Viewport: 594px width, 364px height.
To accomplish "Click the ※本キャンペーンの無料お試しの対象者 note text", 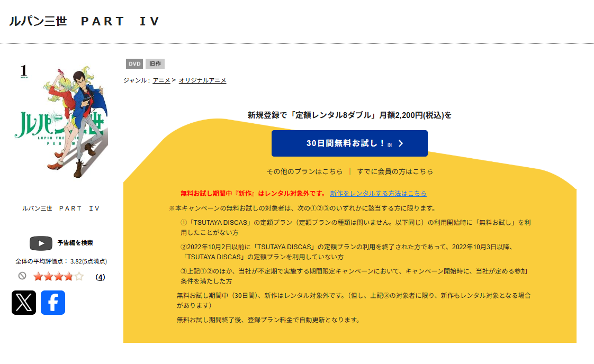I will (x=303, y=208).
